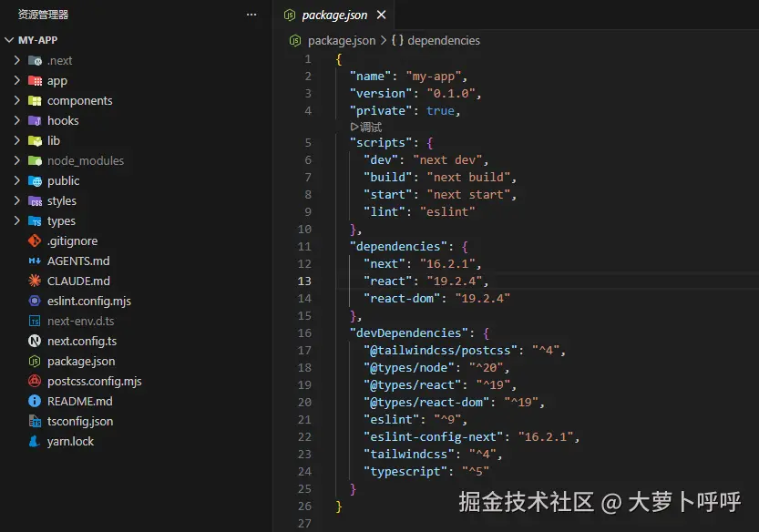Click the "typescript" key on line 24
759x532 pixels.
click(x=405, y=472)
